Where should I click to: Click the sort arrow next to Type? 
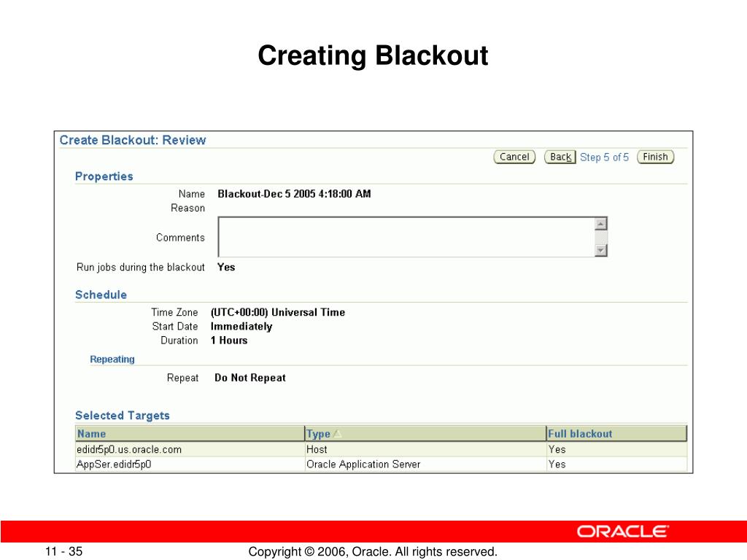coord(337,434)
